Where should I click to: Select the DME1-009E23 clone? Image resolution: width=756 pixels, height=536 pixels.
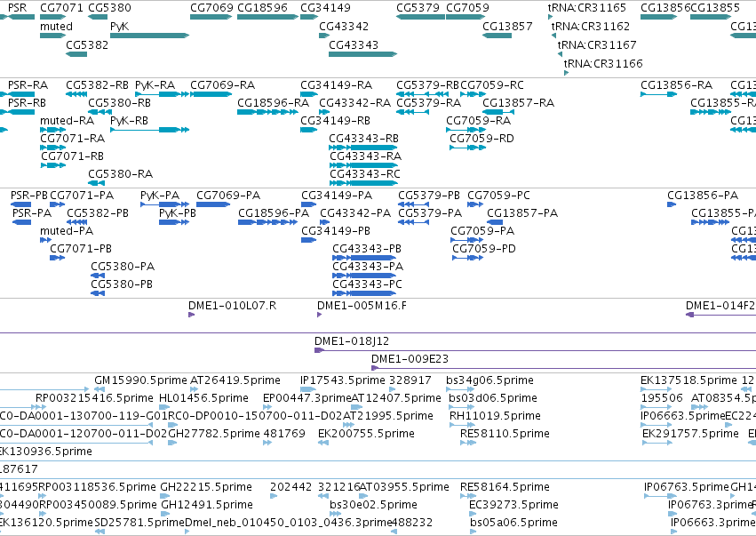coord(563,368)
